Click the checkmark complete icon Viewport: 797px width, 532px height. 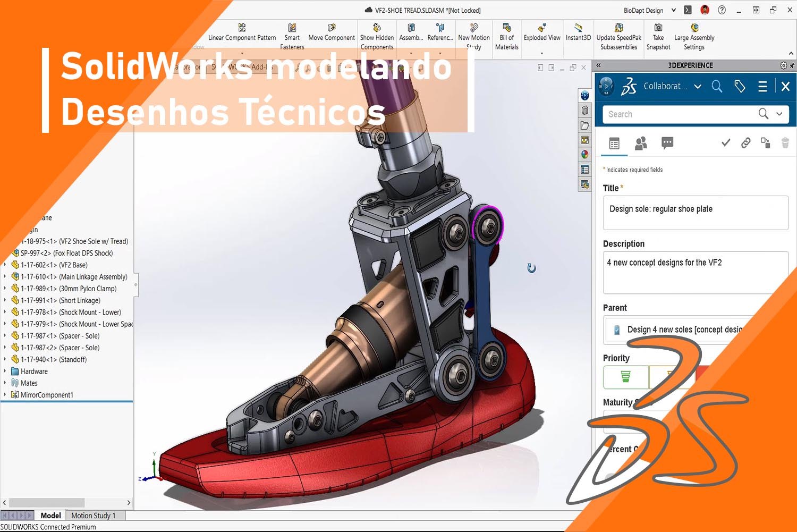point(725,142)
